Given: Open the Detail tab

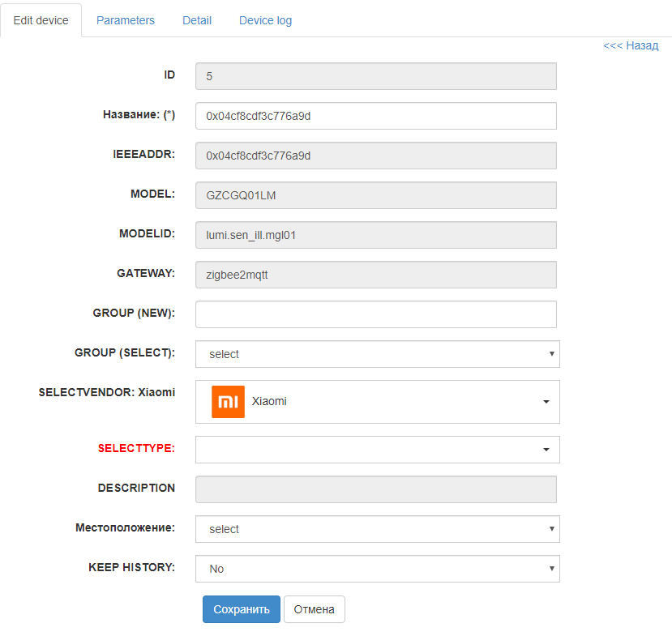Looking at the screenshot, I should 197,20.
